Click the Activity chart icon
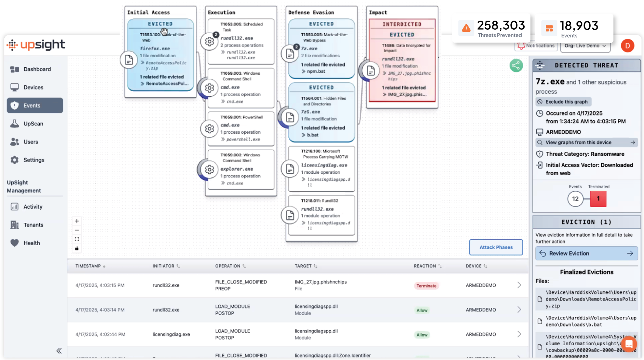The width and height of the screenshot is (644, 360). [14, 206]
